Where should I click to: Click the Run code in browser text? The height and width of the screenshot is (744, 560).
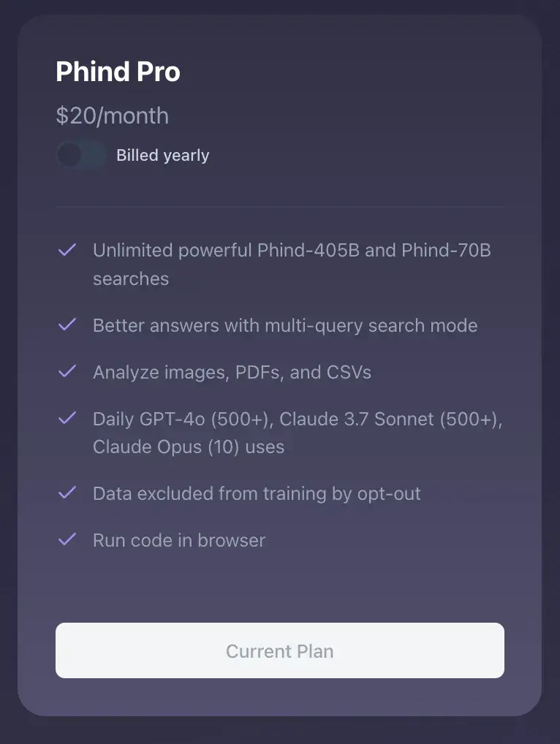coord(179,540)
